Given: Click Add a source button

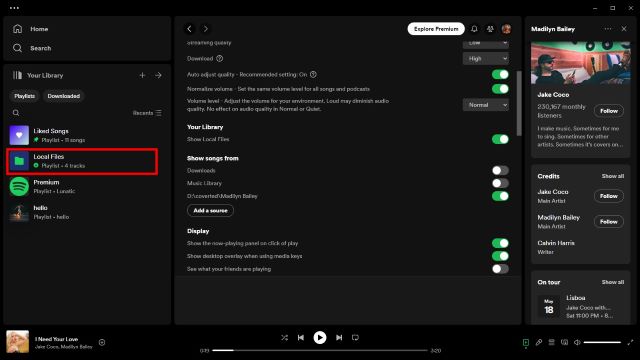Looking at the screenshot, I should 210,211.
